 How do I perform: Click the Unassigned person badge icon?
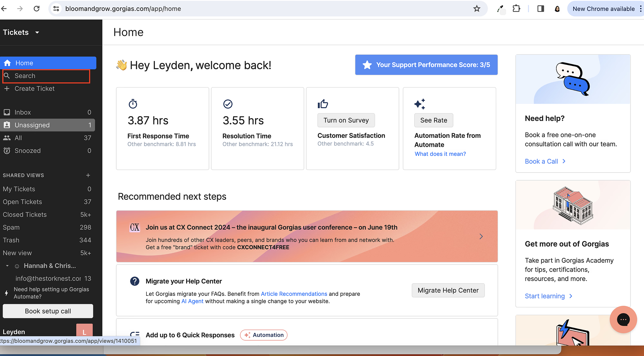7,125
